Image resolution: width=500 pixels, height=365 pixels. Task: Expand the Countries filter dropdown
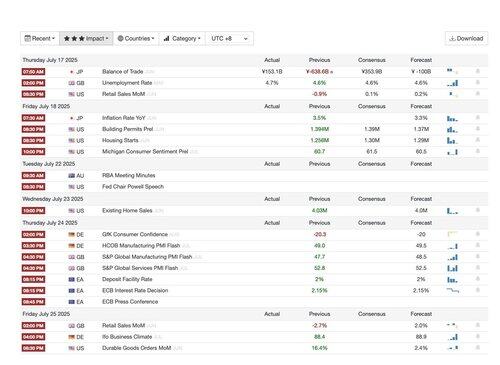(136, 38)
